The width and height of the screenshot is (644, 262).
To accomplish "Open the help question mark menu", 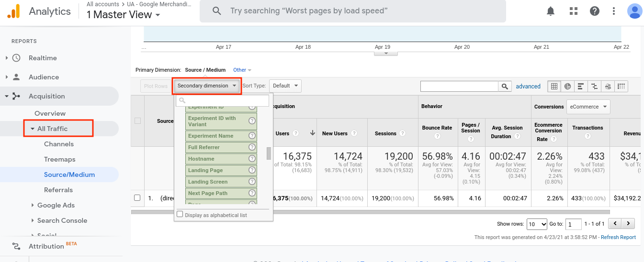I will pyautogui.click(x=595, y=11).
